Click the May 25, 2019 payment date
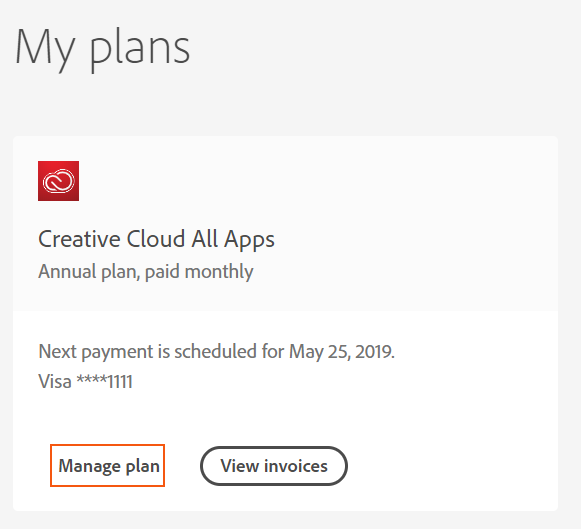 click(x=341, y=351)
